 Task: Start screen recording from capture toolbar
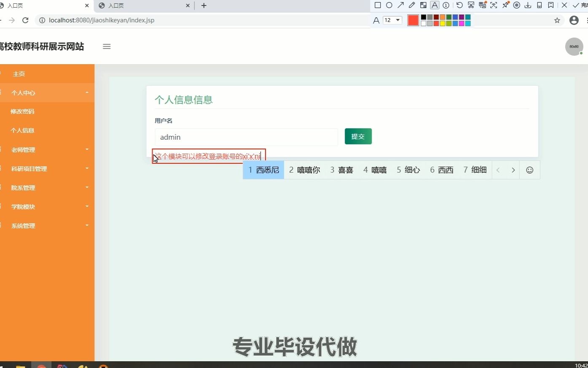[516, 5]
